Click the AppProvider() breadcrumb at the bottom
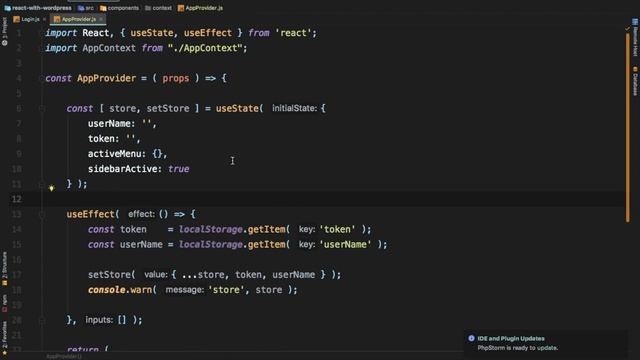640x360 pixels. point(64,356)
